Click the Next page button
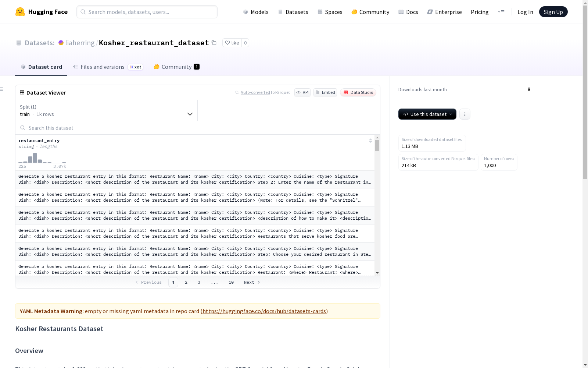The width and height of the screenshot is (588, 368). (252, 282)
